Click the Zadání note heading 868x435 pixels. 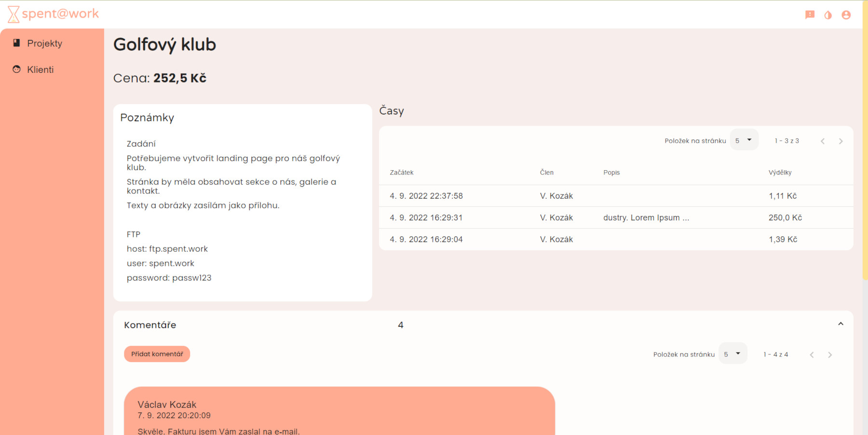click(x=141, y=144)
